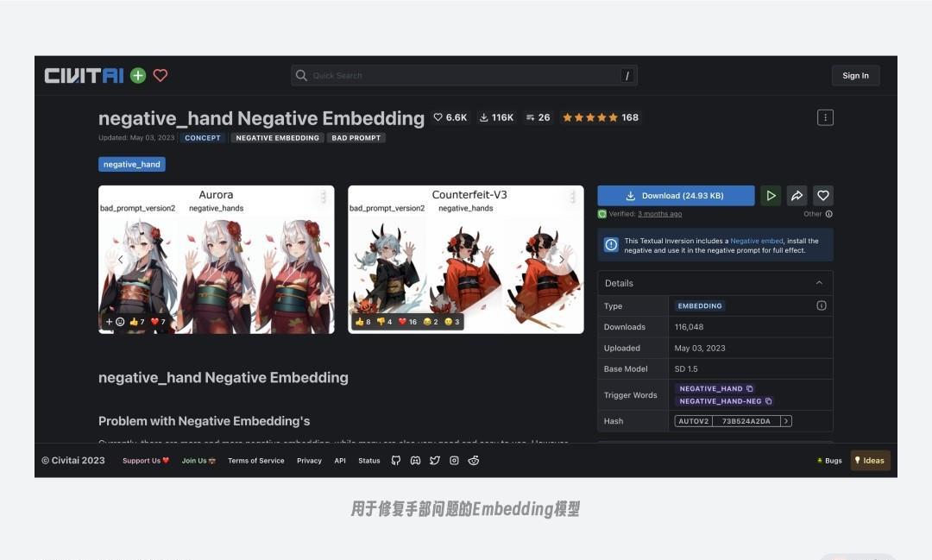Screen dimensions: 932x560
Task: Copy the NEGATIVE_HAND-NEG trigger word
Action: tap(769, 401)
